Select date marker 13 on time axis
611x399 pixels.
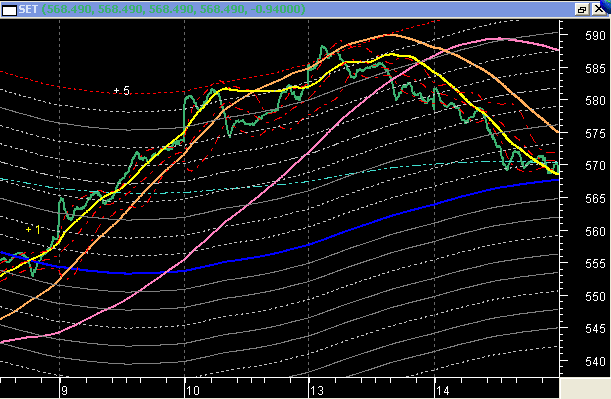(317, 390)
